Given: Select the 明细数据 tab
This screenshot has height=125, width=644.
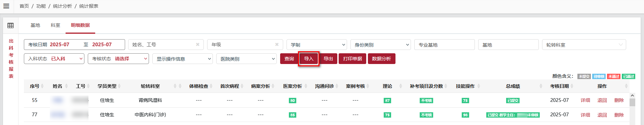Looking at the screenshot, I should 80,25.
